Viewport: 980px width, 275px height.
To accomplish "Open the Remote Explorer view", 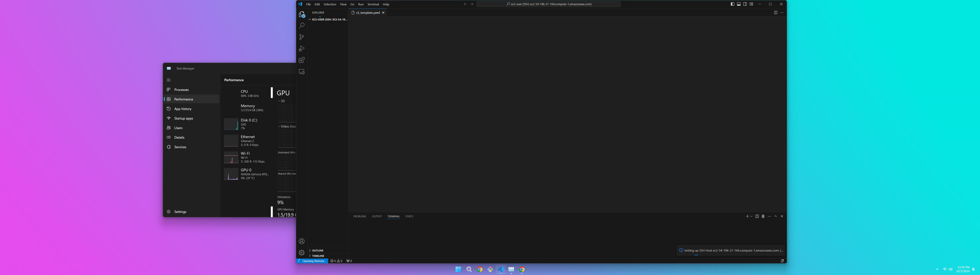I will pyautogui.click(x=301, y=72).
